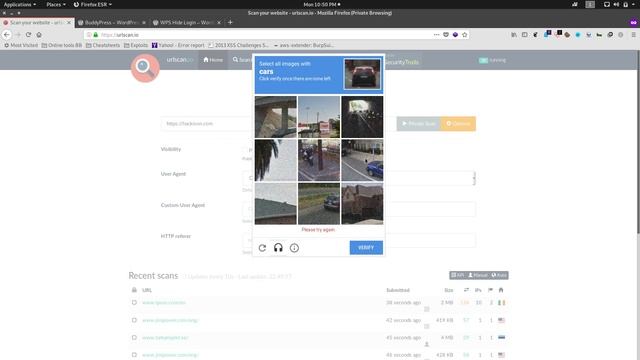Screen dimensions: 640x360
Task: Select the captcha tile with the blue car
Action: pos(362,160)
